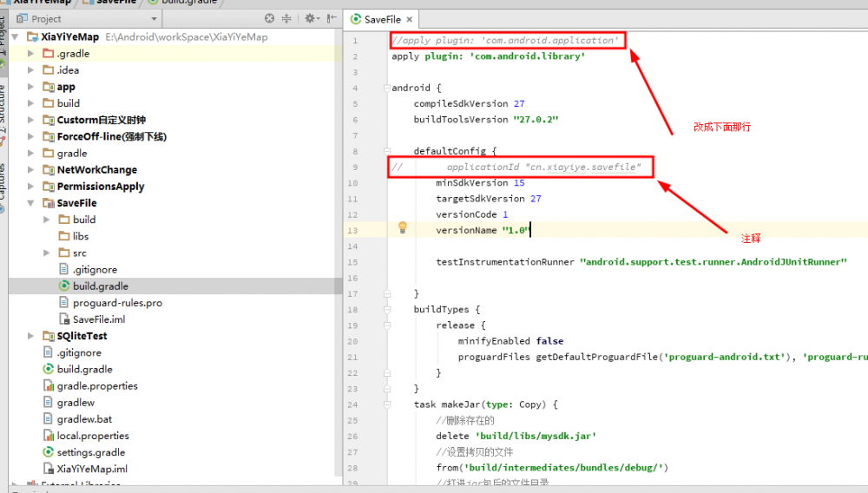The height and width of the screenshot is (493, 868).
Task: Click the scroll-from-source target icon
Action: [269, 18]
